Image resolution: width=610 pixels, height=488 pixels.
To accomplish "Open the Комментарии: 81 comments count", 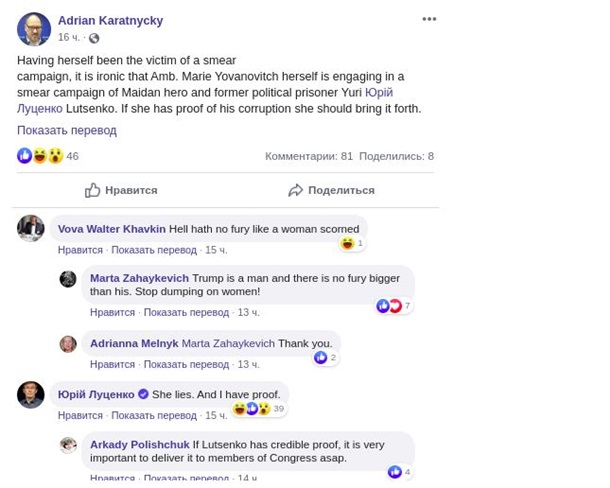I will [308, 156].
